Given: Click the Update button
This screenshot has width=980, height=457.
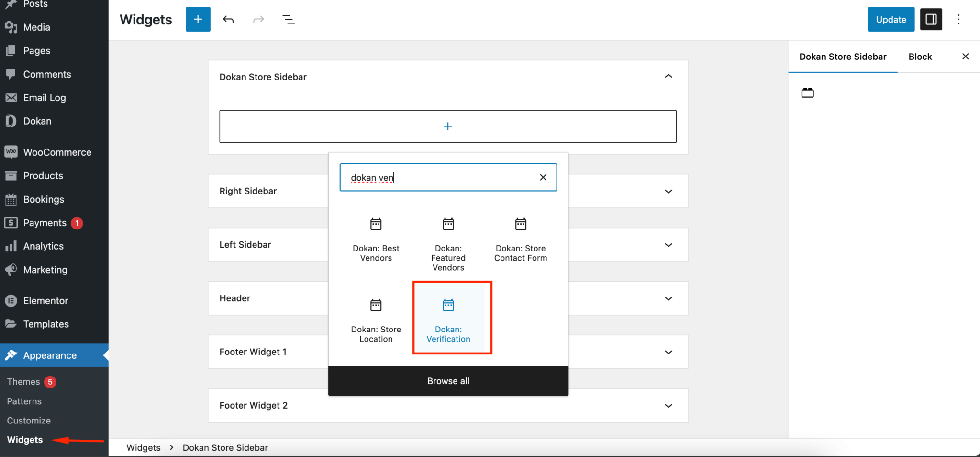Looking at the screenshot, I should point(891,19).
